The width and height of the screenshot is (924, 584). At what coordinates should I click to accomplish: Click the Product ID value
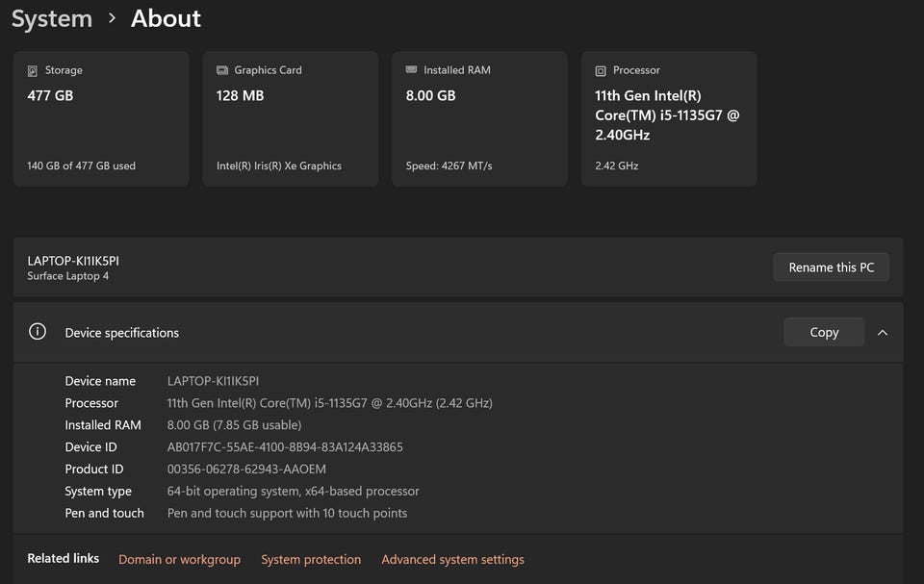pos(246,470)
